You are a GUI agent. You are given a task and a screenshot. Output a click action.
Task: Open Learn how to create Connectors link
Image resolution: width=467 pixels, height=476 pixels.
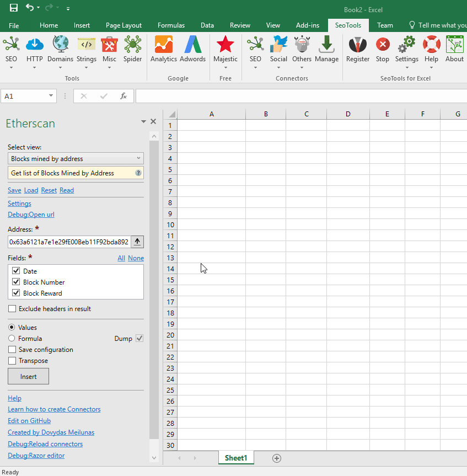54,409
